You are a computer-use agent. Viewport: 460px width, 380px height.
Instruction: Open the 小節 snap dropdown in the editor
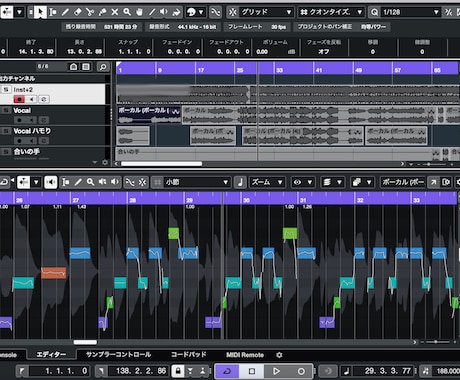click(x=197, y=182)
